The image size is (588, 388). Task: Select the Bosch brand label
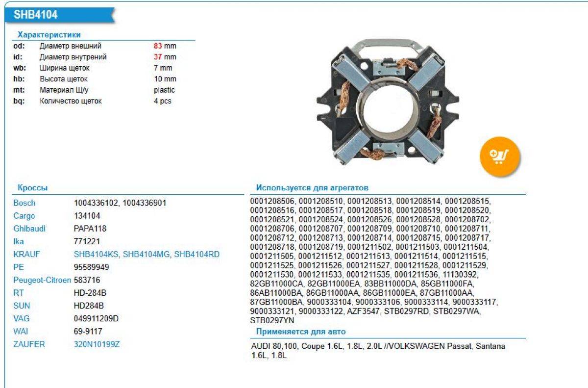[24, 203]
